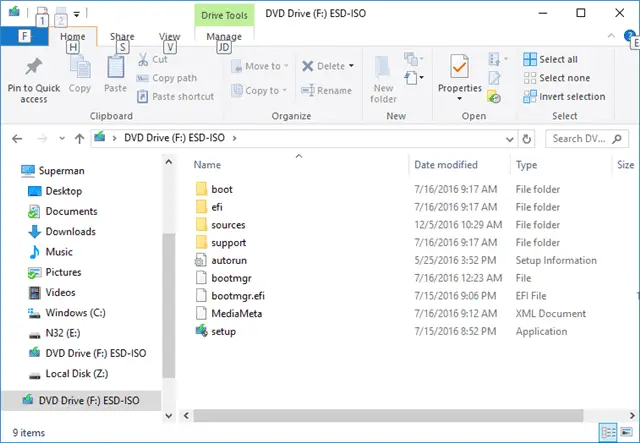Click Rename in Organize group
The image size is (640, 443).
click(x=327, y=91)
